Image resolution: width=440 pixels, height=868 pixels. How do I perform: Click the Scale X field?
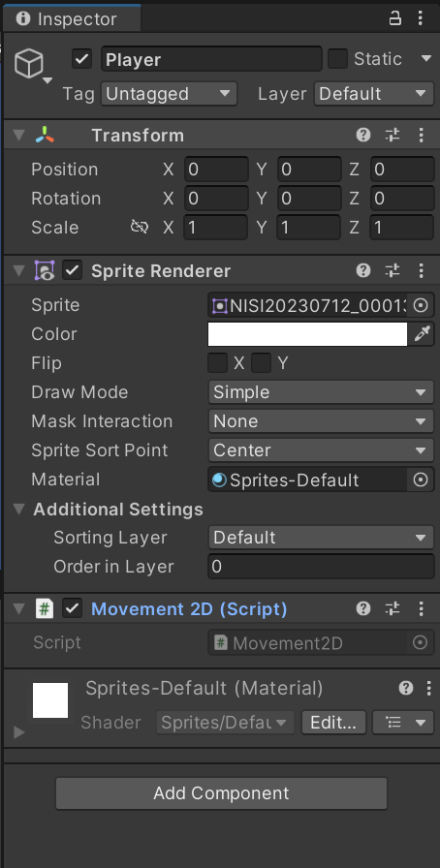pos(216,228)
